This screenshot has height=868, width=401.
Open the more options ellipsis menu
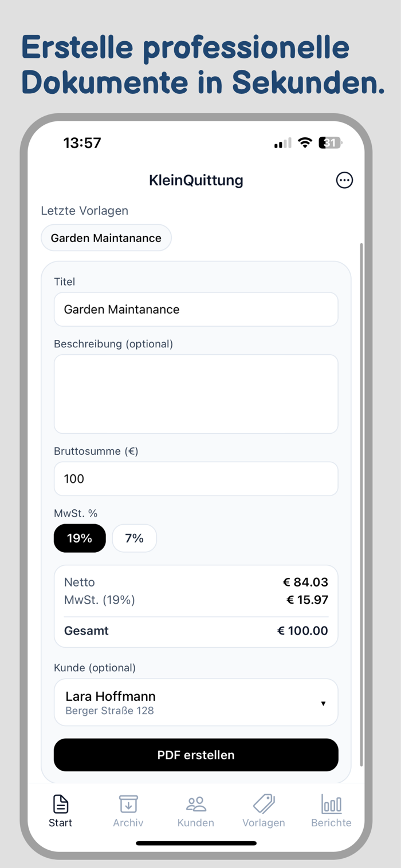click(344, 180)
